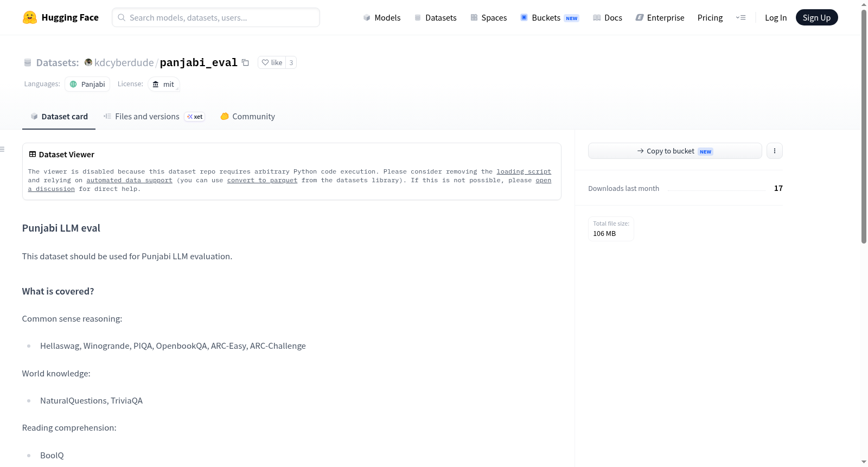868x467 pixels.
Task: Go to Enterprise
Action: [660, 17]
